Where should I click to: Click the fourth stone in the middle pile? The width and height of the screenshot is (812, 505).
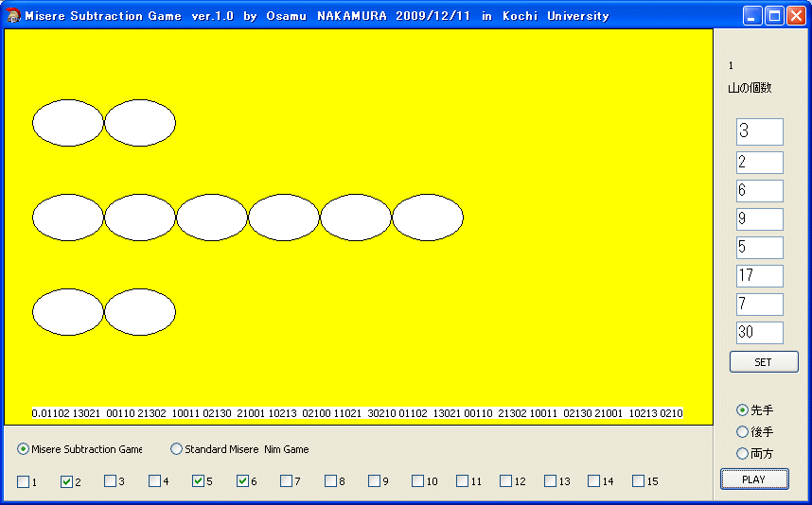[x=284, y=218]
